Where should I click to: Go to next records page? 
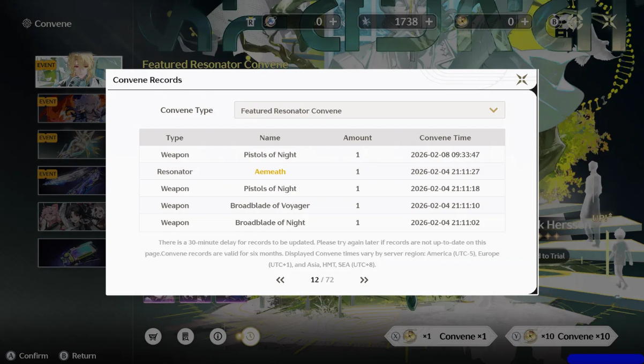click(364, 280)
